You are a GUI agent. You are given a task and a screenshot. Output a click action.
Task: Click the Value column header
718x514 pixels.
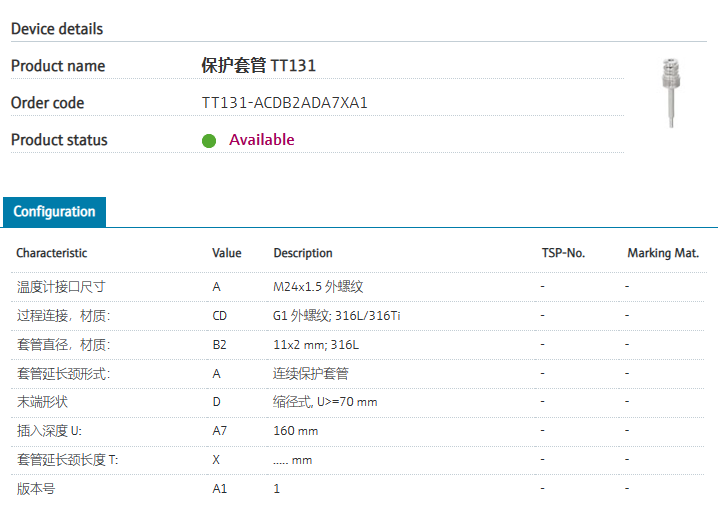(x=227, y=253)
